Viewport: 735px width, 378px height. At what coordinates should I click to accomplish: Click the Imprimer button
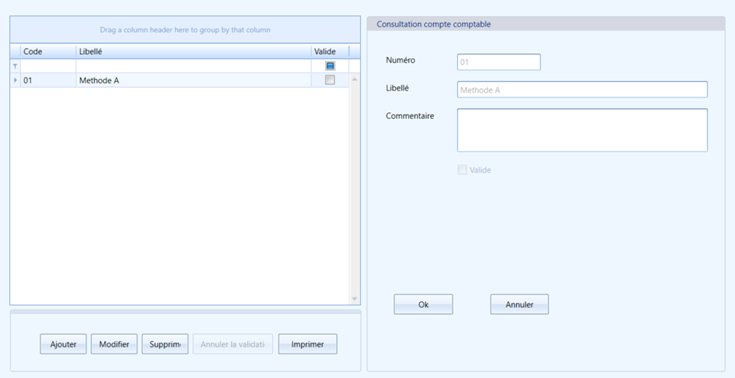[308, 344]
